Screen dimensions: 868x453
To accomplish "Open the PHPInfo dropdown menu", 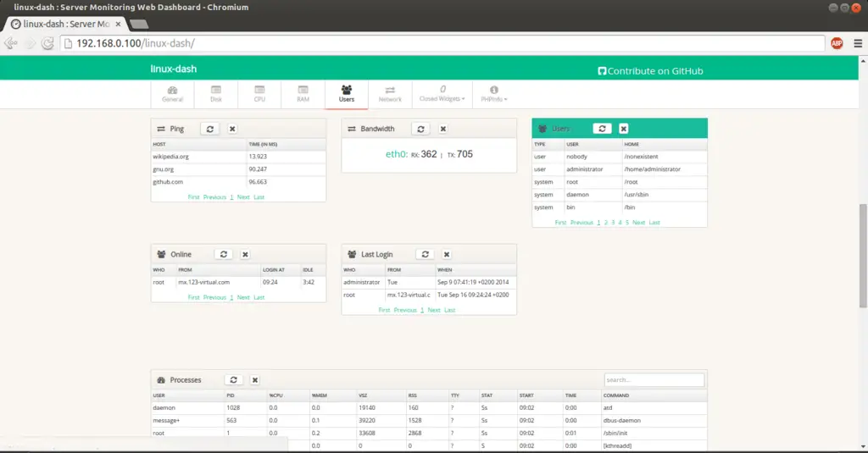I will click(x=494, y=94).
